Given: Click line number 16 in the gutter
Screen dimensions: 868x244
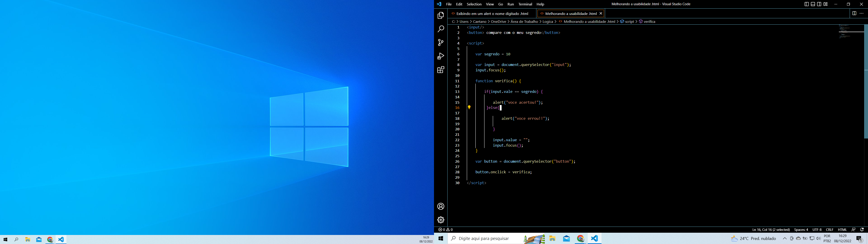Looking at the screenshot, I should pyautogui.click(x=457, y=108).
